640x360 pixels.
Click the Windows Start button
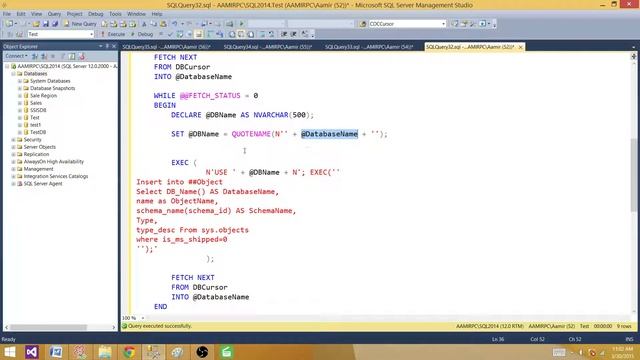coord(9,352)
